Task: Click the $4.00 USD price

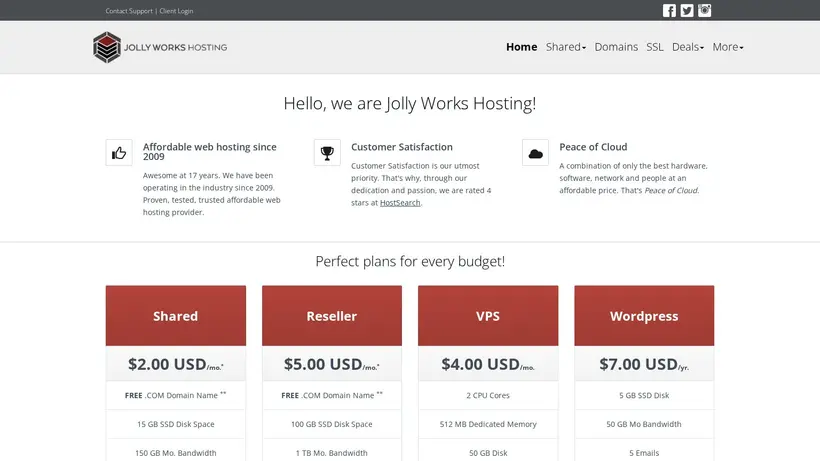Action: (x=488, y=364)
